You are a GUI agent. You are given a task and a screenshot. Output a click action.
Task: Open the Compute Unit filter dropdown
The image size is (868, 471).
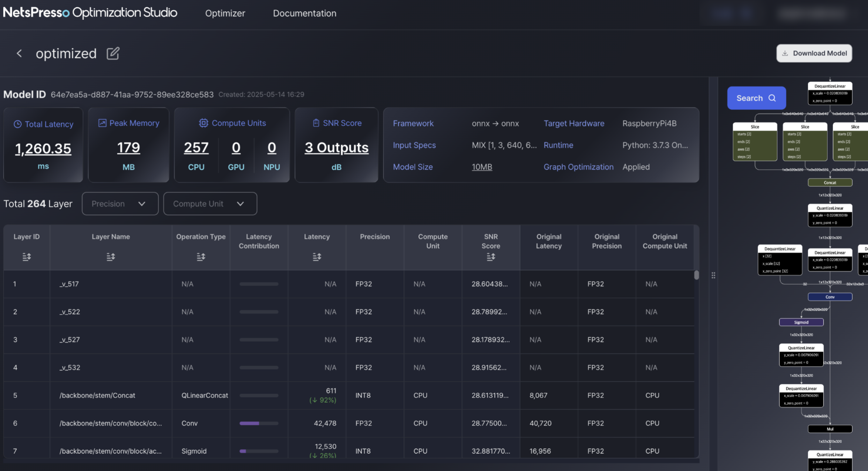click(x=210, y=204)
